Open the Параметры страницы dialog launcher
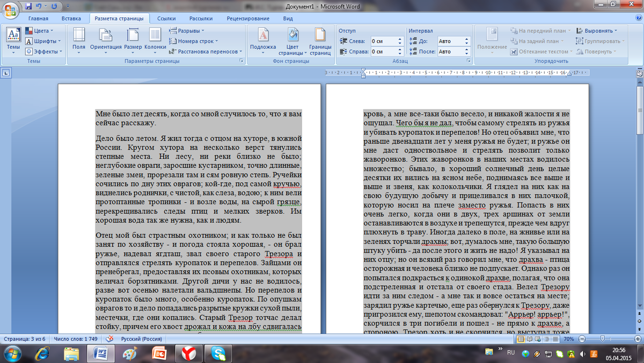Screen dimensions: 644x363 241,62
